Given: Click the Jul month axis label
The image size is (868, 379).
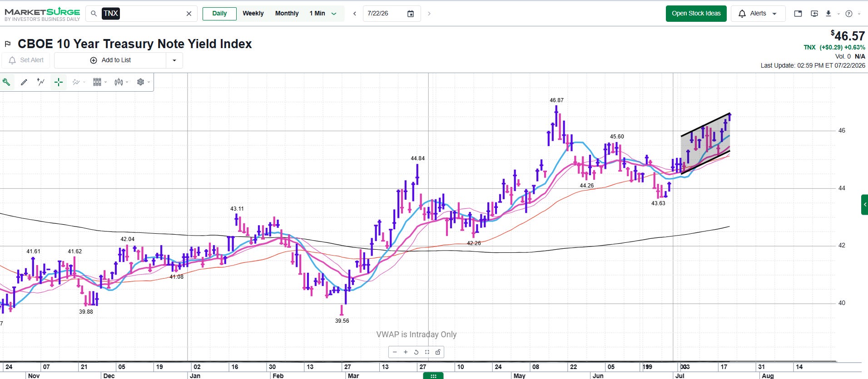Looking at the screenshot, I should [680, 376].
